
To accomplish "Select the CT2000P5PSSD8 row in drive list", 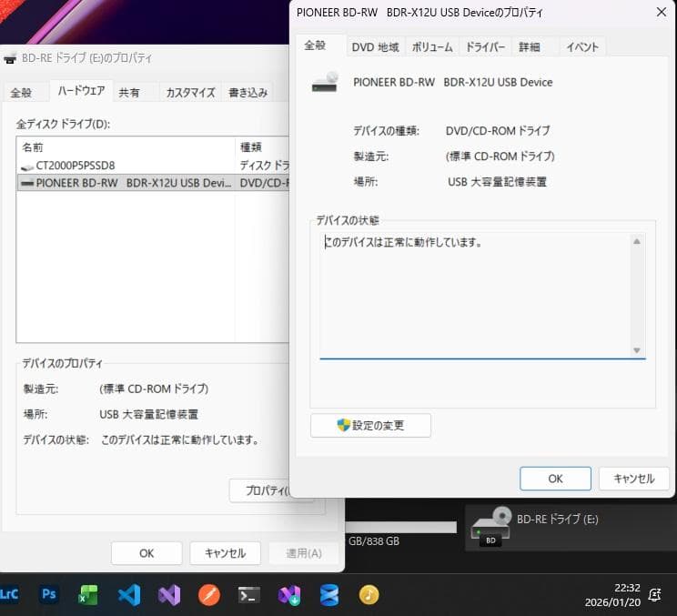I will pos(153,166).
